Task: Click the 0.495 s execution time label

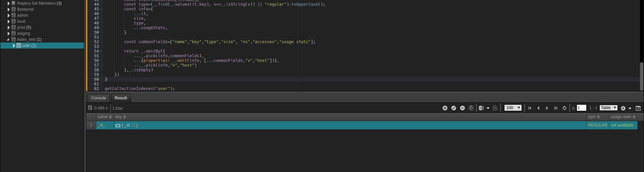Action: pyautogui.click(x=101, y=108)
